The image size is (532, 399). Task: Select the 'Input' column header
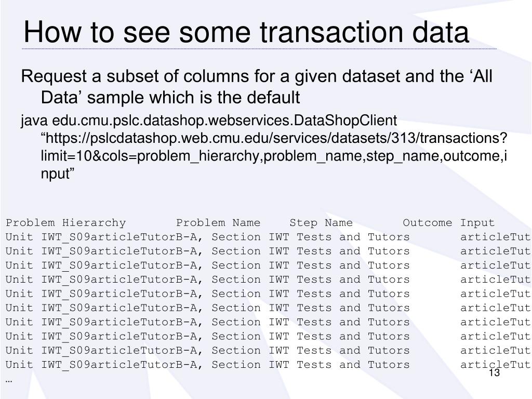click(477, 223)
